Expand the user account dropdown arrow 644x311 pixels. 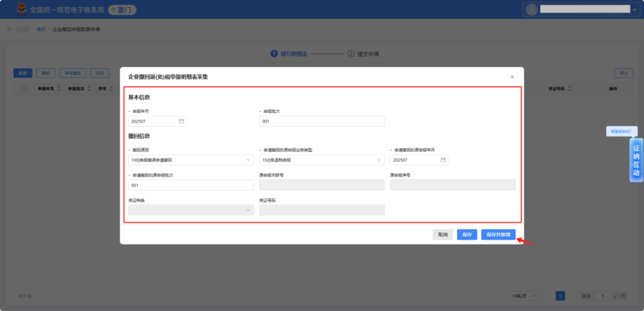click(634, 10)
